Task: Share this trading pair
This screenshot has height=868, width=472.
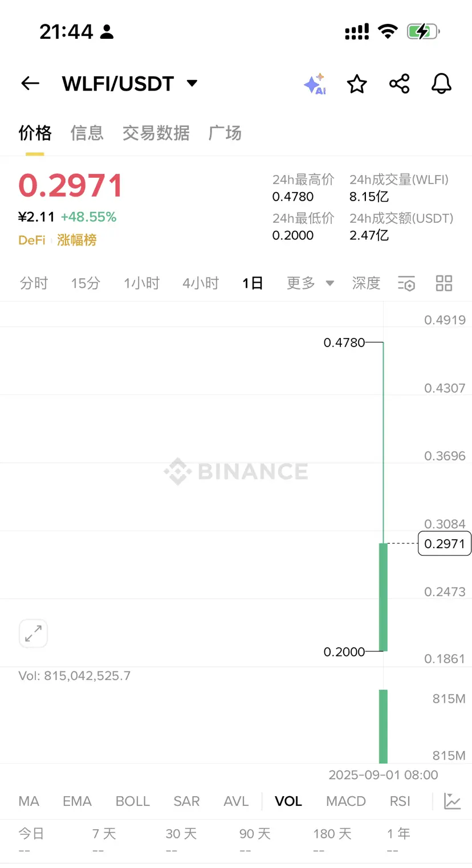Action: tap(399, 84)
